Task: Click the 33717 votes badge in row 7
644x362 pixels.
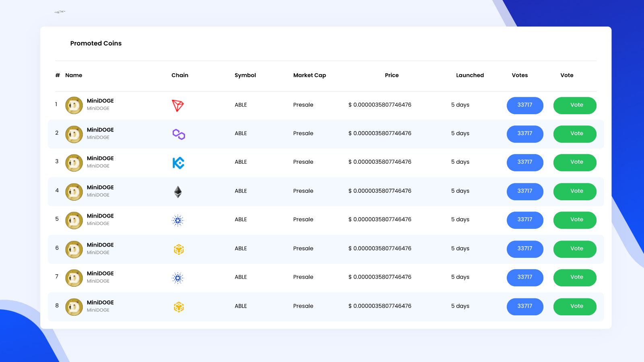Action: coord(525,278)
